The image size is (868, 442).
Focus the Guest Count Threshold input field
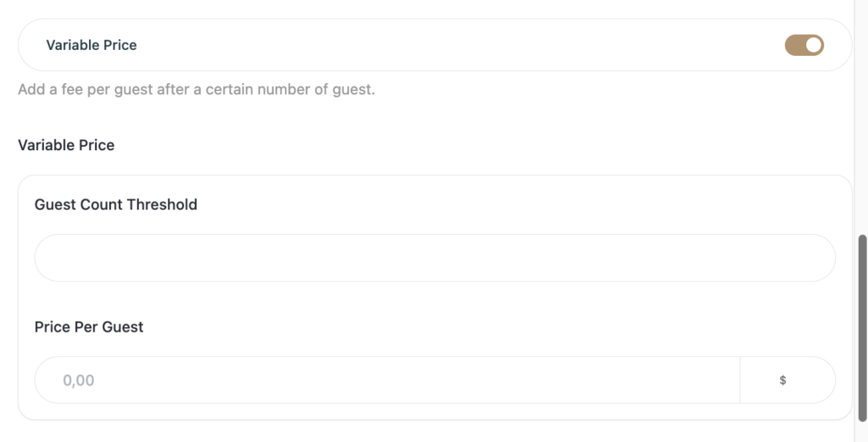(434, 258)
